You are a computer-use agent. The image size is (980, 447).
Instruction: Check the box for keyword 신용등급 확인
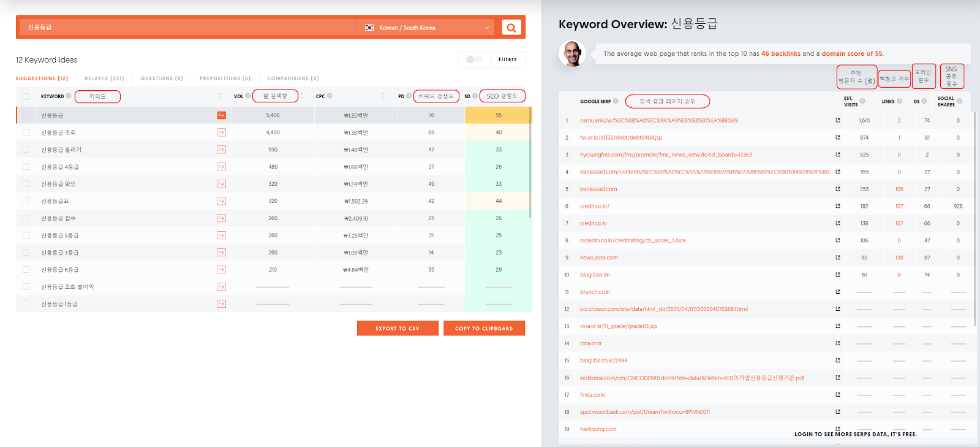point(26,184)
